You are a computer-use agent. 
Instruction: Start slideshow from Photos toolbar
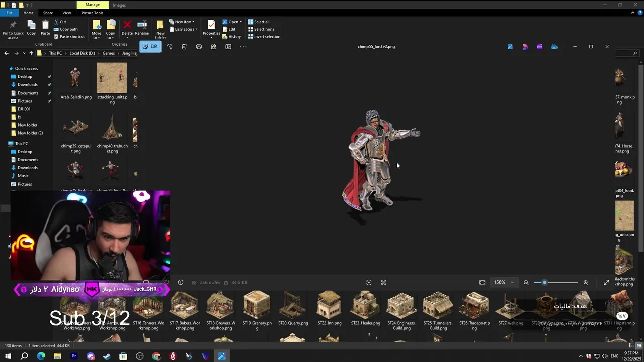click(x=228, y=47)
